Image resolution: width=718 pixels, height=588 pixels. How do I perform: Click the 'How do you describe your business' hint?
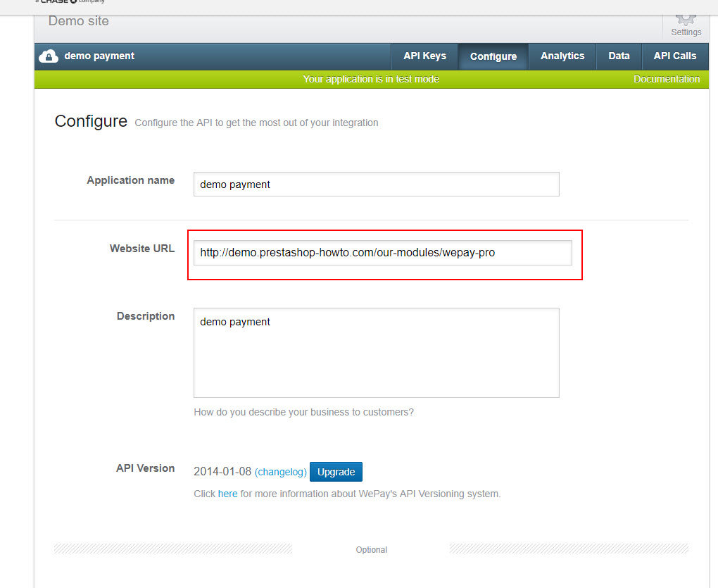pos(303,412)
